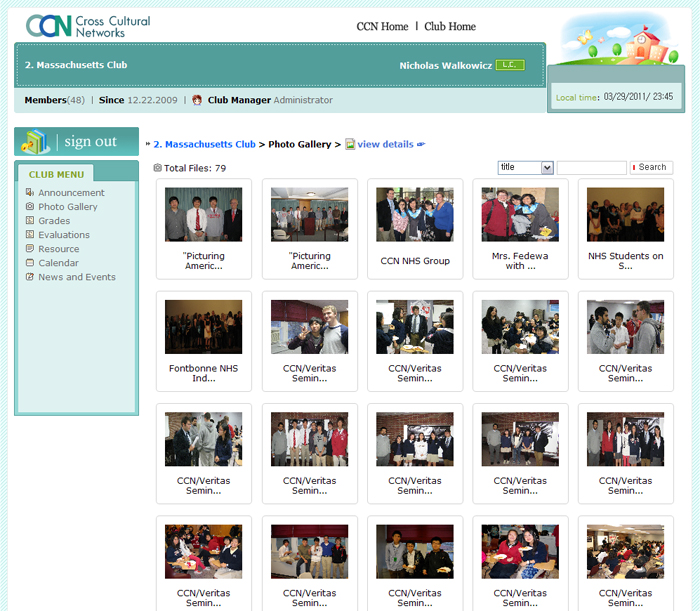Open Club Home link

pos(450,26)
